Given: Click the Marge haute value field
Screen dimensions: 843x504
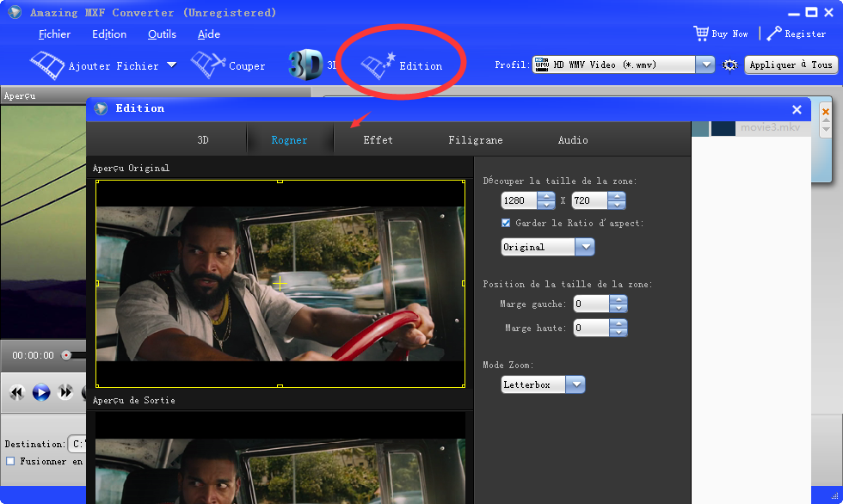Looking at the screenshot, I should (592, 328).
